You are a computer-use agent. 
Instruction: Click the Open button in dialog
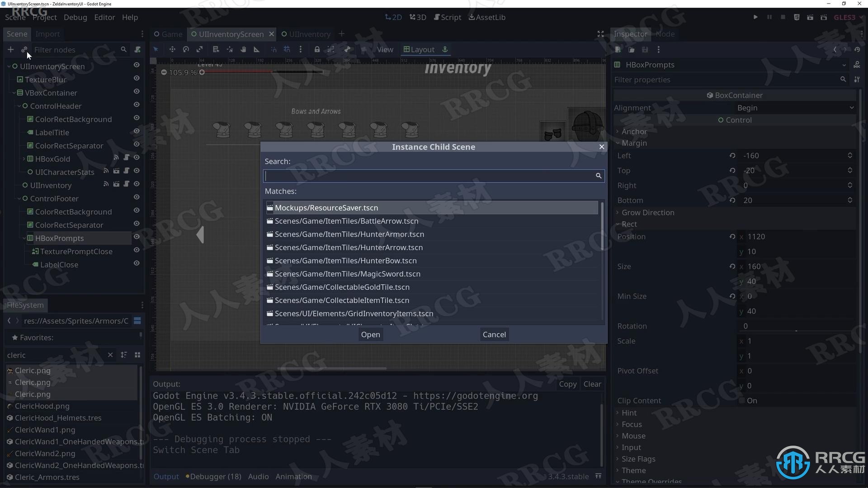pyautogui.click(x=370, y=333)
